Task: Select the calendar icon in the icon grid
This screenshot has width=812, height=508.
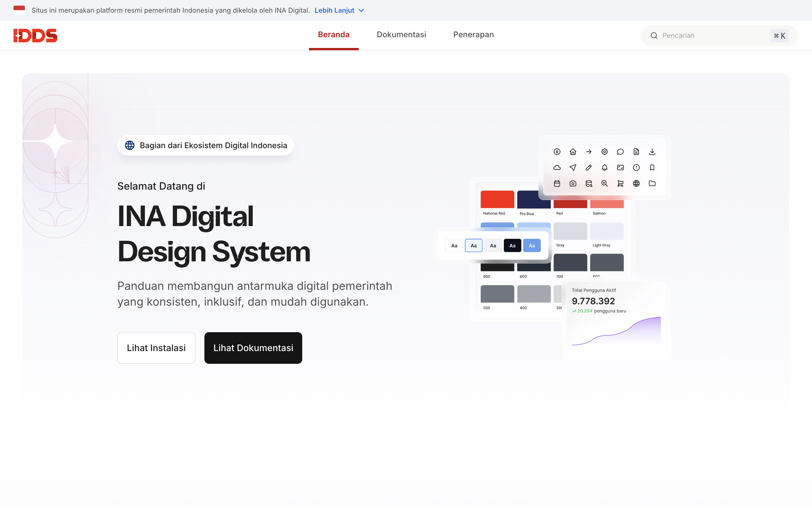Action: [x=557, y=183]
